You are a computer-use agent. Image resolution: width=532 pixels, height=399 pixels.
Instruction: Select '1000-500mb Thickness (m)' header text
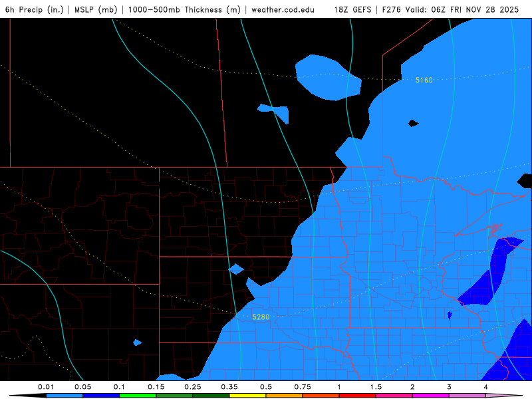coord(184,9)
